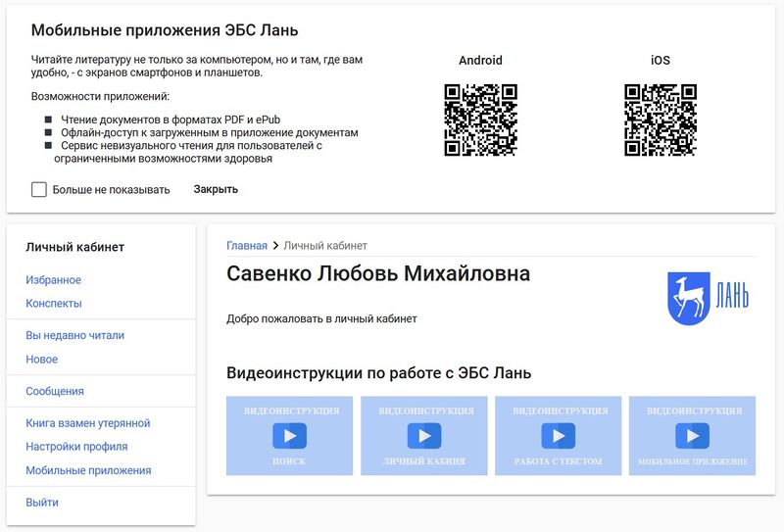
Task: Click the Лань deer logo
Action: tap(709, 298)
